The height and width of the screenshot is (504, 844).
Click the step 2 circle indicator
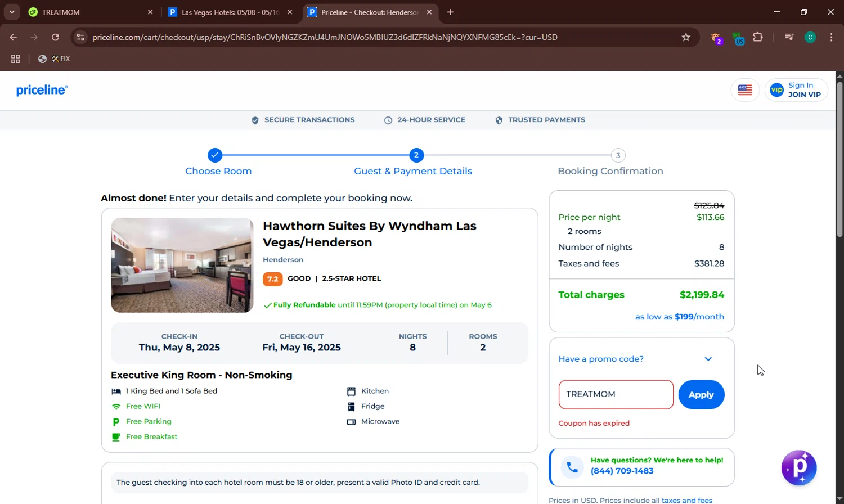(416, 155)
